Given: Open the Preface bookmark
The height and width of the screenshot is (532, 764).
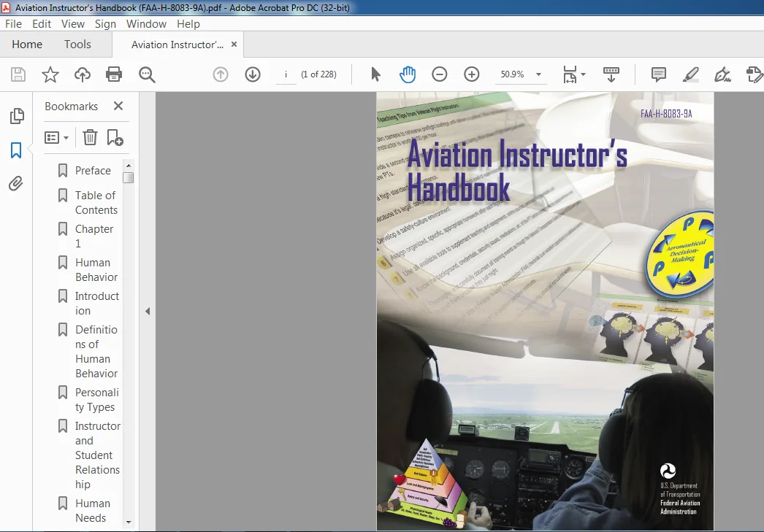Looking at the screenshot, I should (x=93, y=170).
